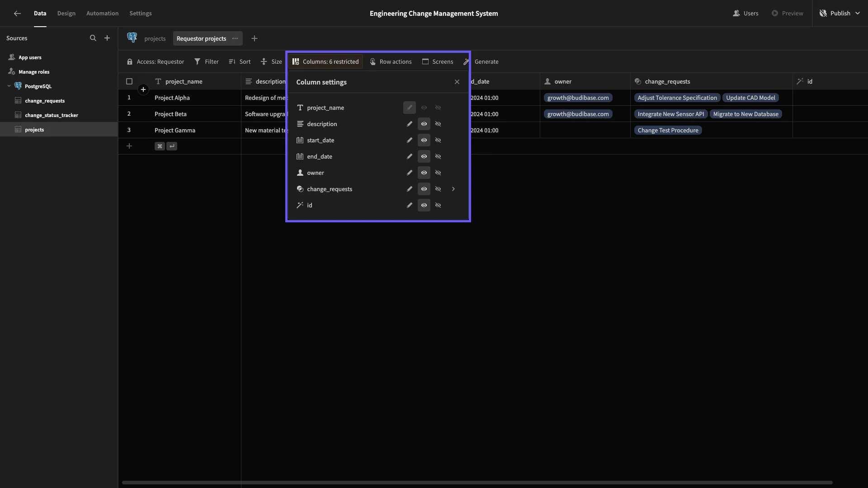
Task: Close the Column settings panel
Action: 457,82
